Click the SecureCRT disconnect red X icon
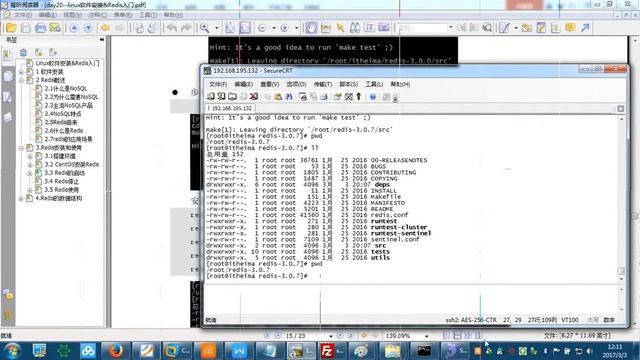Screen dimensions: 640x360 click(x=254, y=97)
